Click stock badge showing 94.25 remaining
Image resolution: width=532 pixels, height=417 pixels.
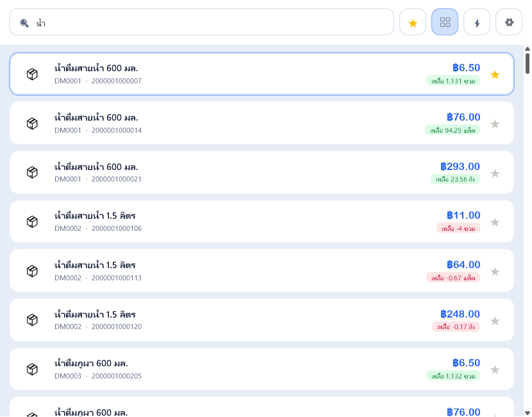coord(453,130)
